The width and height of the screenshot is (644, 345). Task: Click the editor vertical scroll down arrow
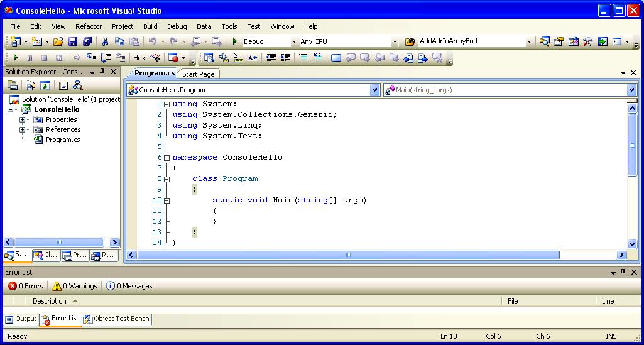pyautogui.click(x=633, y=244)
